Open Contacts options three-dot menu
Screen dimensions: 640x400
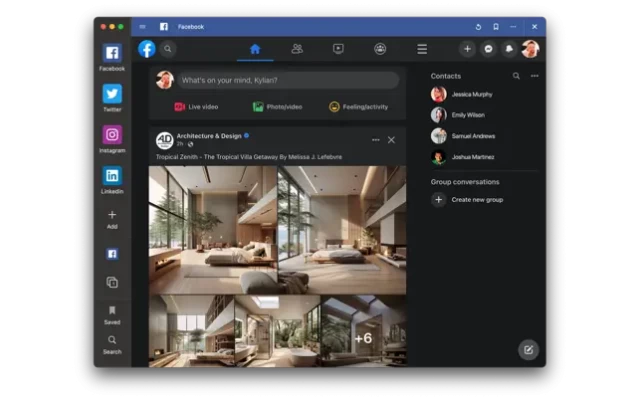click(535, 76)
